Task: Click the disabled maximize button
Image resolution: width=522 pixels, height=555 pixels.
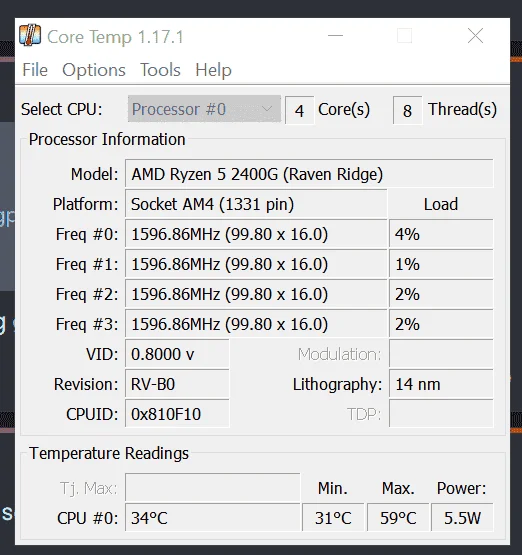Action: tap(404, 36)
